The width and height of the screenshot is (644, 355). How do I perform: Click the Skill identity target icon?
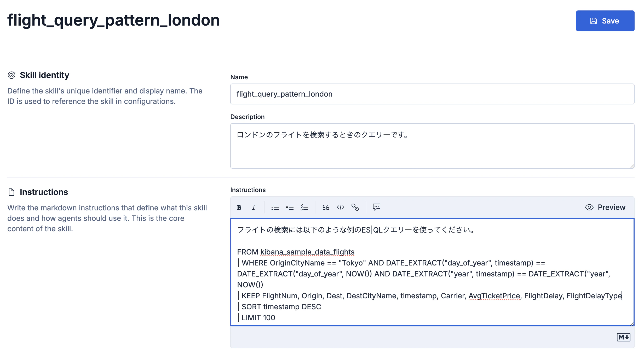pos(11,75)
